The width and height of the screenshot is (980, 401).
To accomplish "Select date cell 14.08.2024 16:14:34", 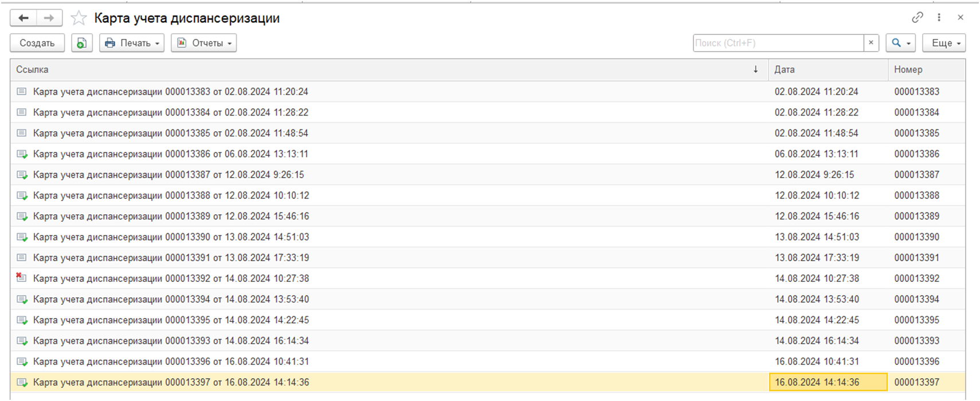I will (x=817, y=341).
